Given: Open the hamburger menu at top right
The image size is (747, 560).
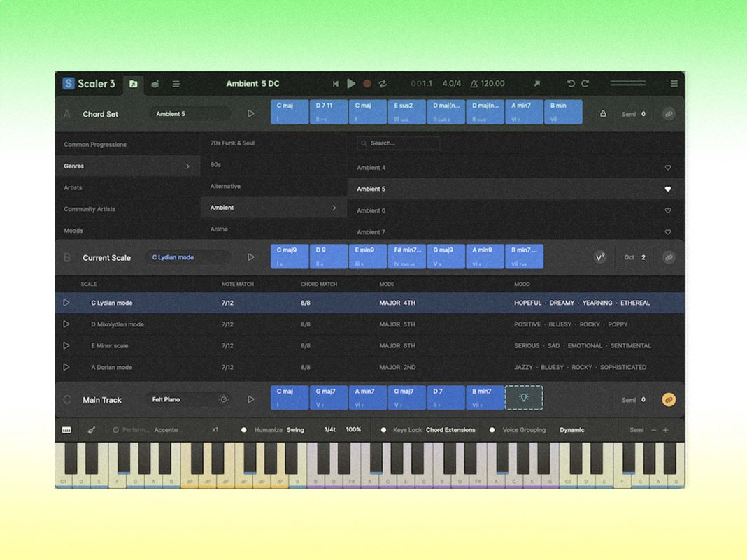Looking at the screenshot, I should 674,84.
